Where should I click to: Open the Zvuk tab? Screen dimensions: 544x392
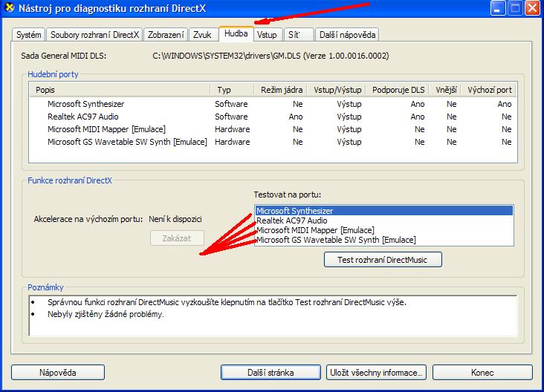tap(202, 35)
